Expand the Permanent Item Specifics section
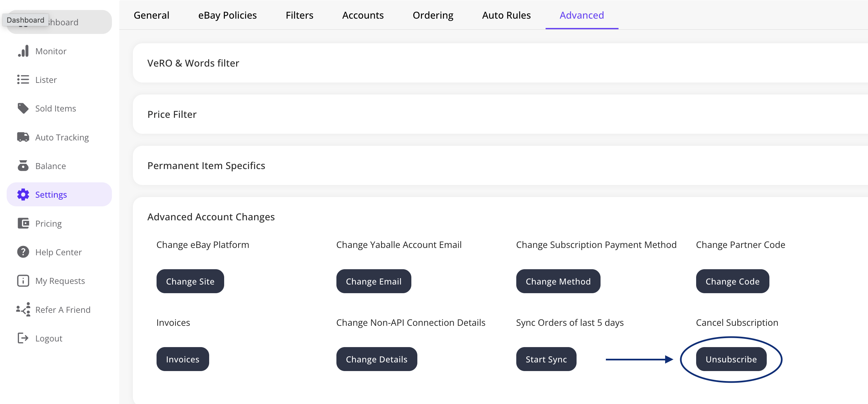Image resolution: width=868 pixels, height=404 pixels. (500, 165)
